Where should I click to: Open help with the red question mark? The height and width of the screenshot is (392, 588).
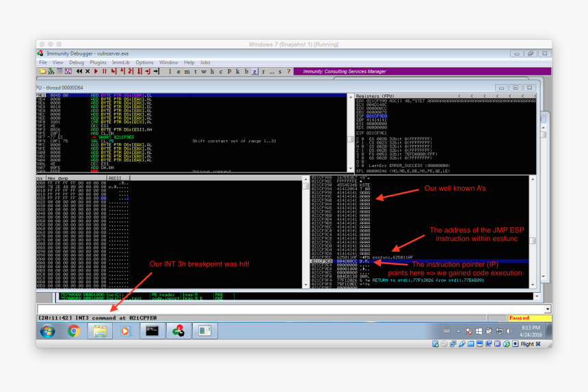pos(289,71)
